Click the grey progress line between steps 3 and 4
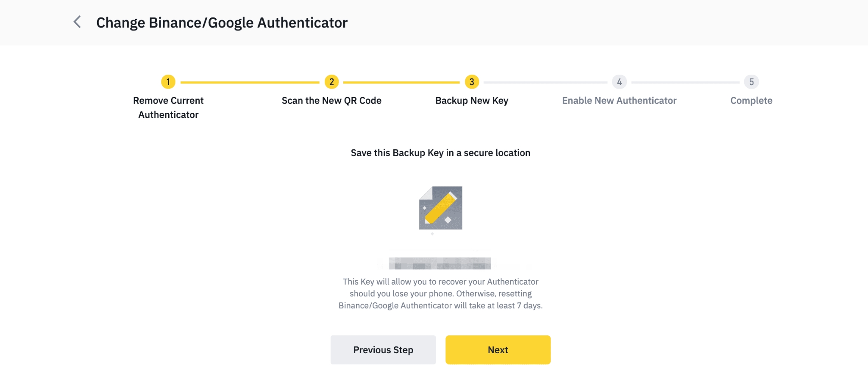Image resolution: width=868 pixels, height=377 pixels. click(x=545, y=82)
